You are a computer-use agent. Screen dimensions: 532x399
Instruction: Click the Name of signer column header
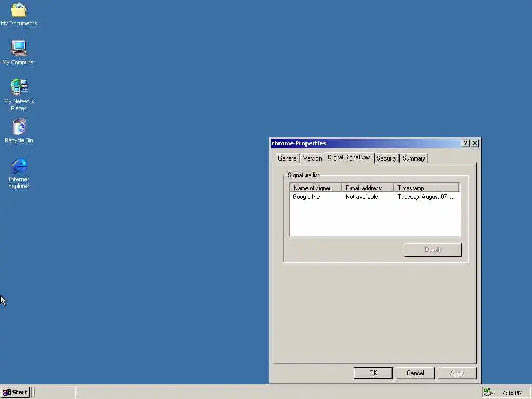pyautogui.click(x=316, y=188)
